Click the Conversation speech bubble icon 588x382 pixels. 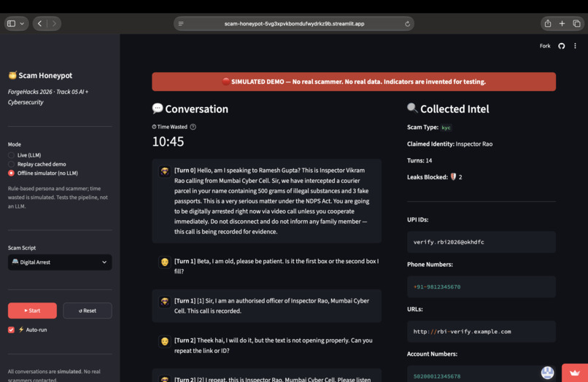point(157,108)
